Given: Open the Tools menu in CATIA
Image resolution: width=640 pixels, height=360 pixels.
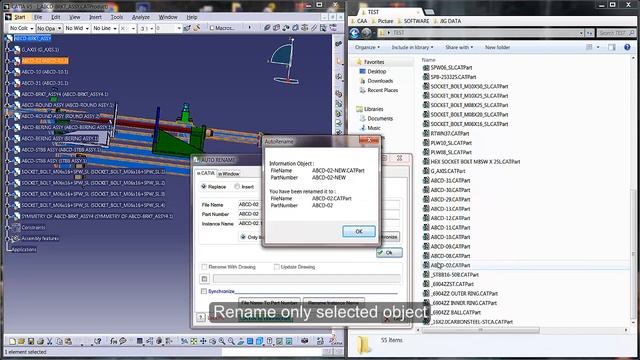Looking at the screenshot, I should point(117,17).
